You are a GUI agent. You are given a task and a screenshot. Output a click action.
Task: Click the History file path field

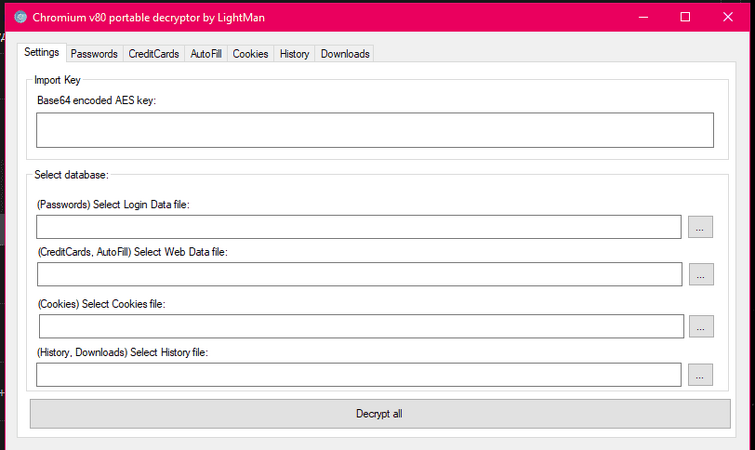coord(359,374)
